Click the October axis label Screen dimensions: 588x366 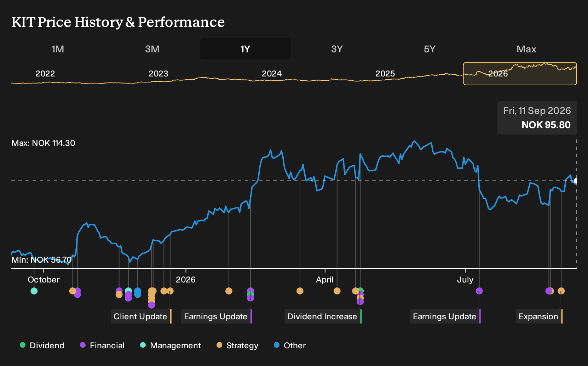(x=44, y=280)
